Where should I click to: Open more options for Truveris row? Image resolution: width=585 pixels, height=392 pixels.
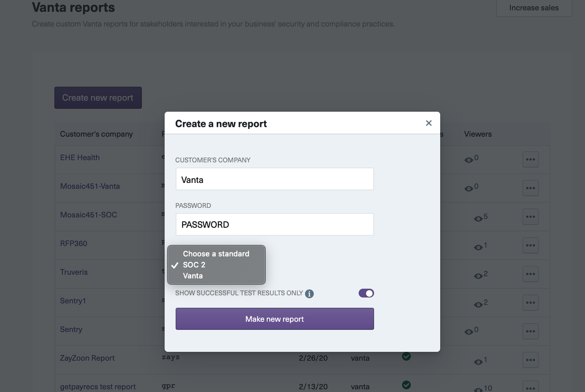point(531,274)
